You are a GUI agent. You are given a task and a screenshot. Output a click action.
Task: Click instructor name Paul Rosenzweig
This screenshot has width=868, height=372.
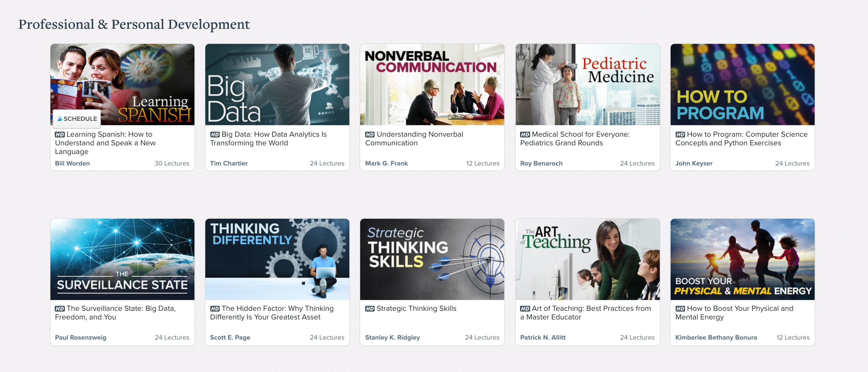pyautogui.click(x=81, y=337)
